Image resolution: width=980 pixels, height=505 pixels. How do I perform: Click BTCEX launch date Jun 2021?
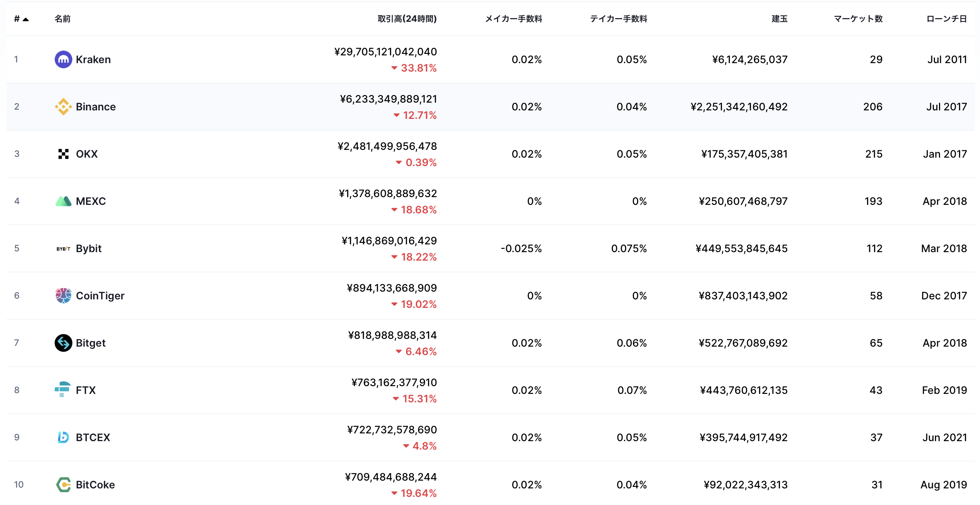click(x=944, y=437)
